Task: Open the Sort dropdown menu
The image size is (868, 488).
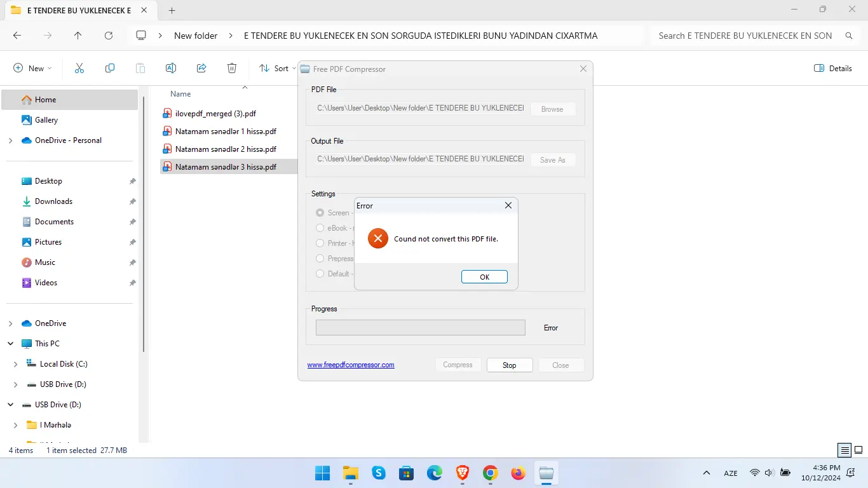Action: (x=276, y=68)
